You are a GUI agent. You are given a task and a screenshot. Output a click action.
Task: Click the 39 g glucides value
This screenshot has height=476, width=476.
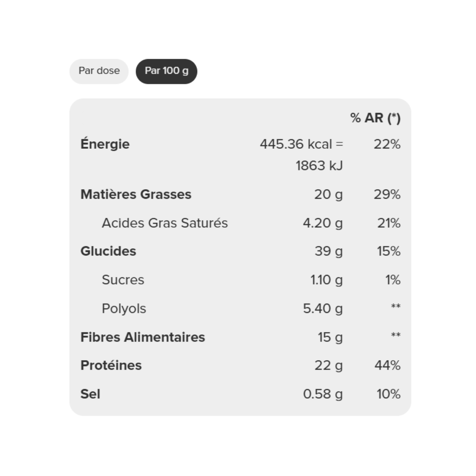coord(328,251)
